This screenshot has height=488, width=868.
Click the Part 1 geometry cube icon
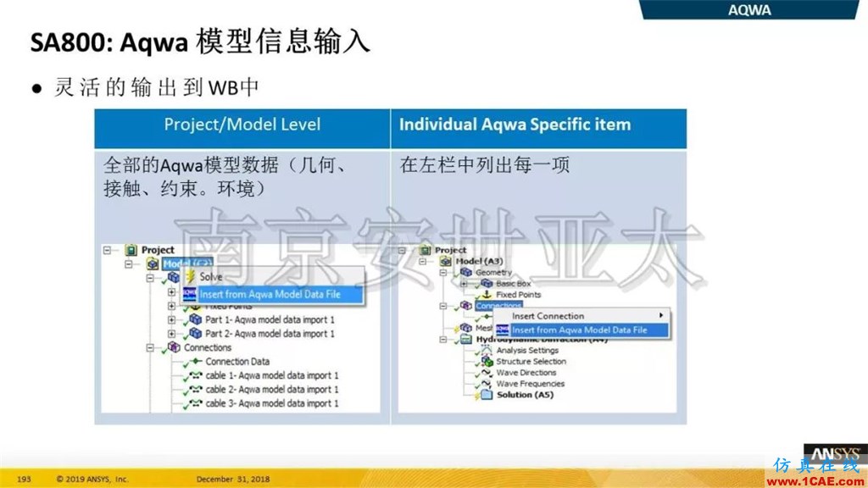point(196,319)
